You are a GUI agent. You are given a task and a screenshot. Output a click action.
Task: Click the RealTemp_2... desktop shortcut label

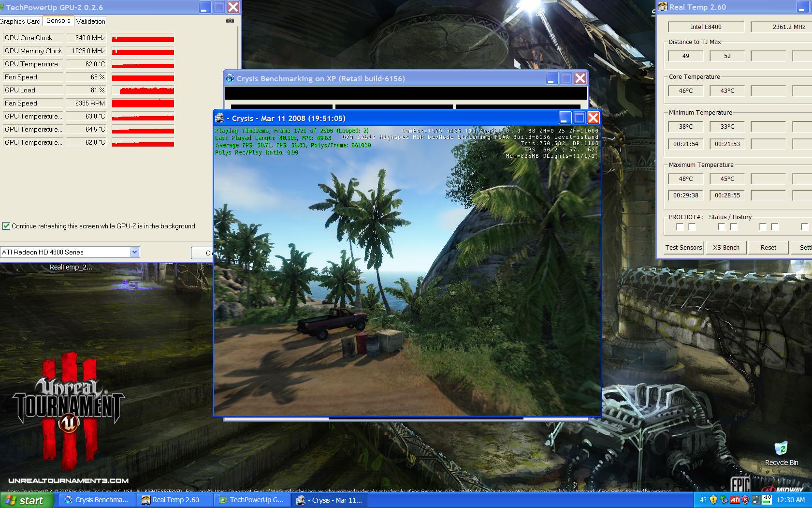71,267
